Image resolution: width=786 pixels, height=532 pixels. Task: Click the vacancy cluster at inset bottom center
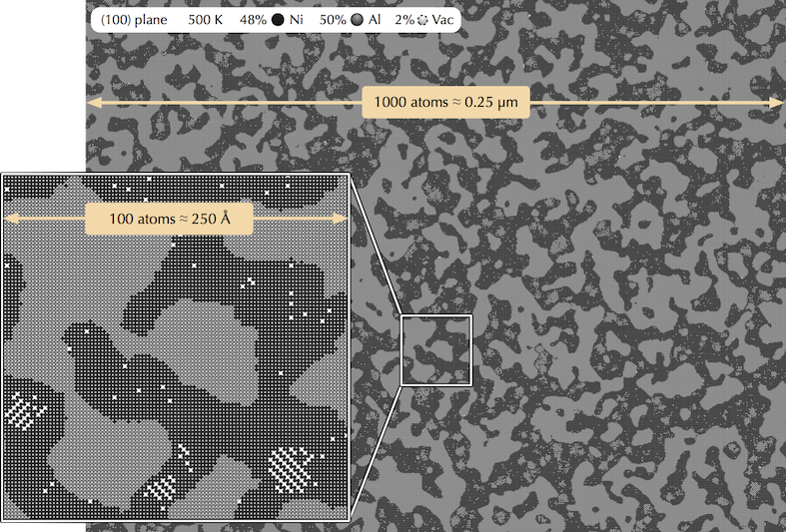click(160, 491)
